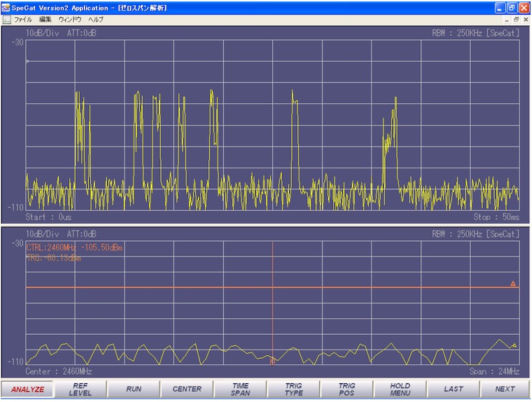Click the Stop : 50ms label
Viewport: 532px width, 402px height.
[x=496, y=217]
